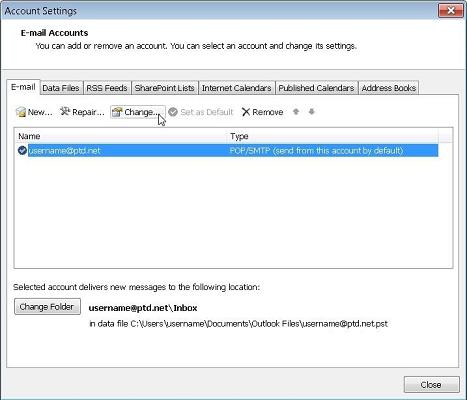Select the E-mail tab

pos(23,87)
